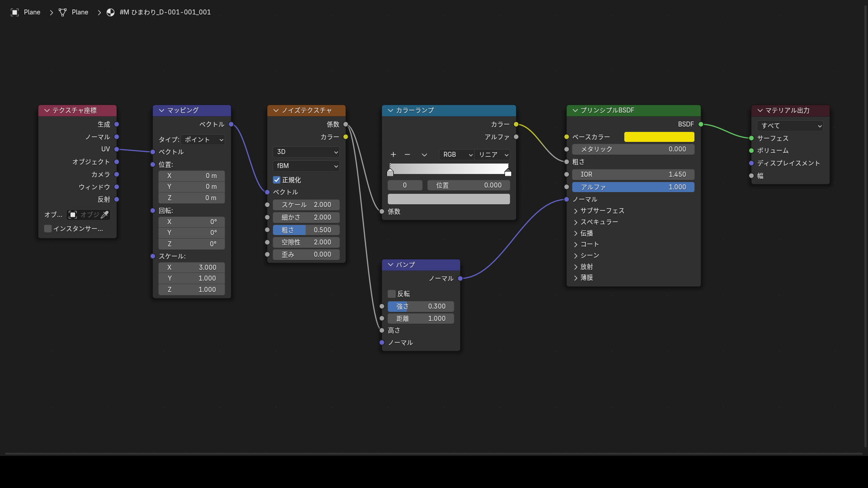The image size is (868, 488).
Task: Click the 粗さ roughness field in the noise texture
Action: pos(306,230)
